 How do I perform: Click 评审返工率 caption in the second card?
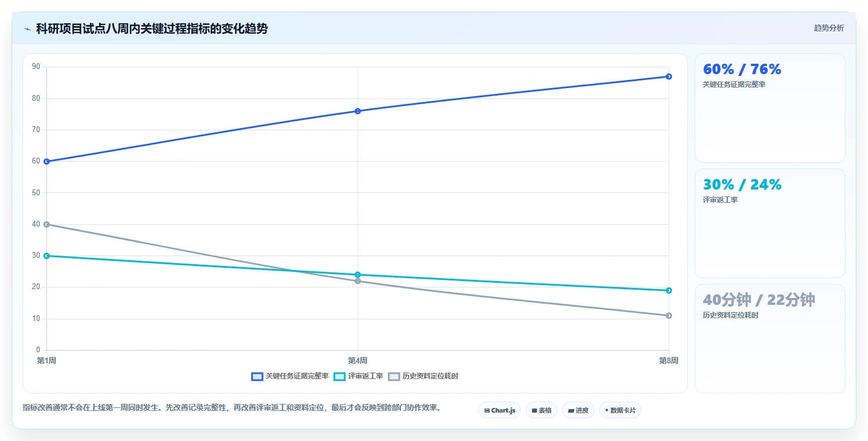click(720, 200)
